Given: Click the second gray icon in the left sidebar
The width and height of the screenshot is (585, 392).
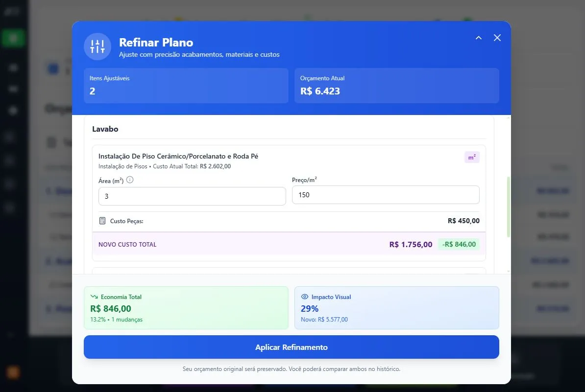Looking at the screenshot, I should tap(12, 89).
